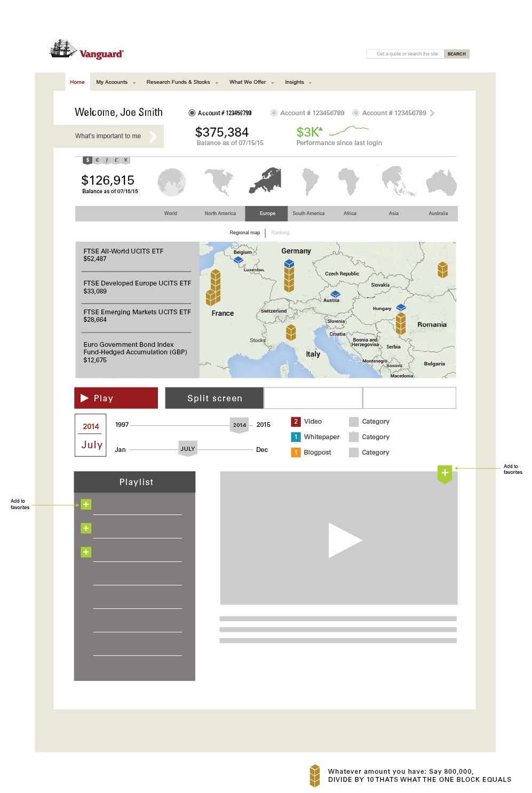Click the Hungary blue block marker
The image size is (532, 793).
401,307
